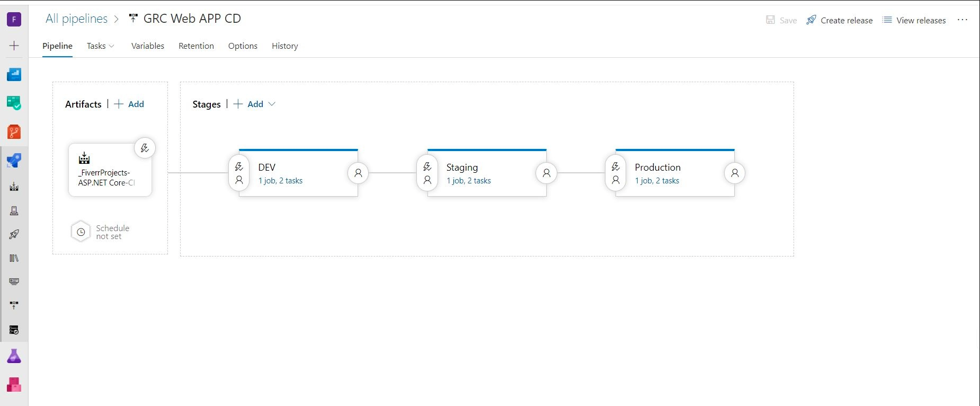
Task: Open post-deployment conditions for Production stage
Action: pyautogui.click(x=735, y=173)
